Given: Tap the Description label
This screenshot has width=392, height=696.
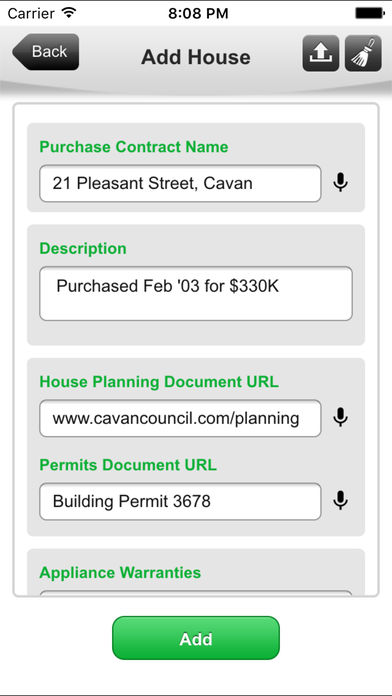Looking at the screenshot, I should point(83,249).
